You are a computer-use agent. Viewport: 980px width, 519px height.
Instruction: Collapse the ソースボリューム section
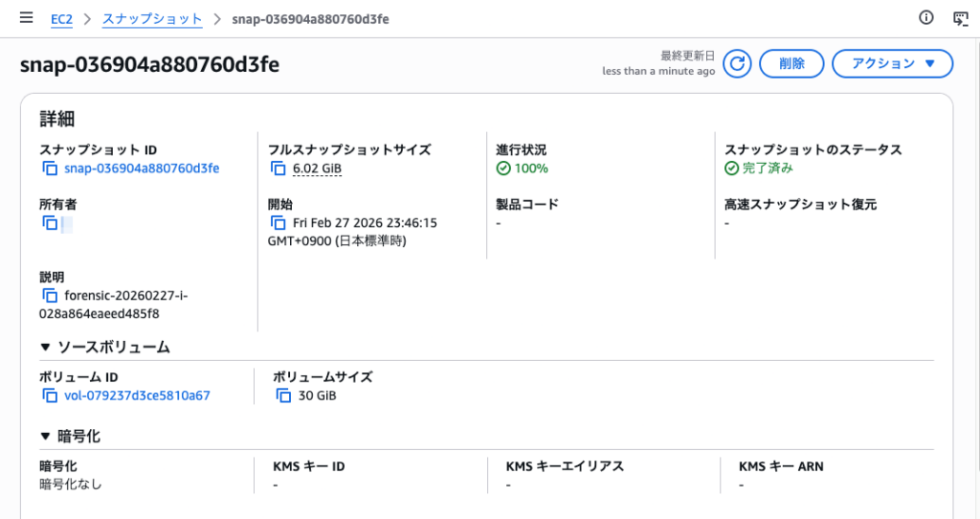[x=45, y=347]
